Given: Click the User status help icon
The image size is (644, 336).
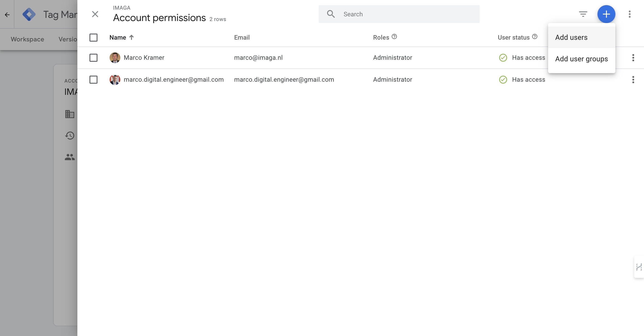Looking at the screenshot, I should (x=535, y=37).
